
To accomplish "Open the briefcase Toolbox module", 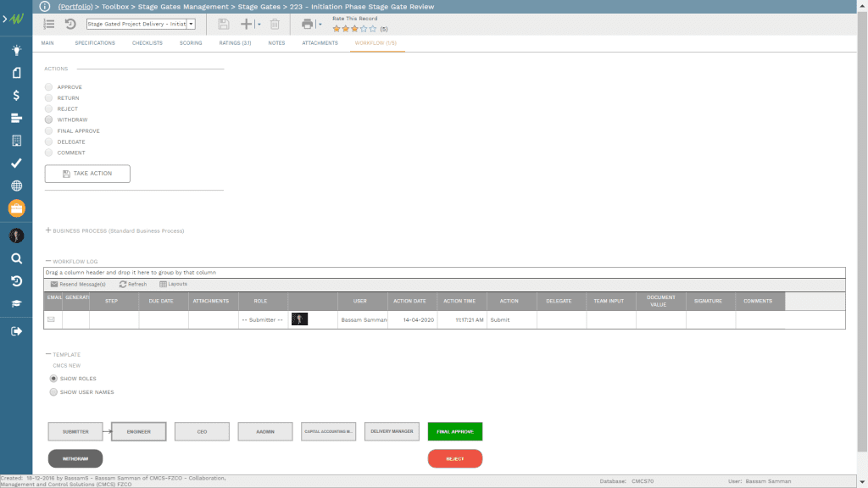I will tap(16, 208).
